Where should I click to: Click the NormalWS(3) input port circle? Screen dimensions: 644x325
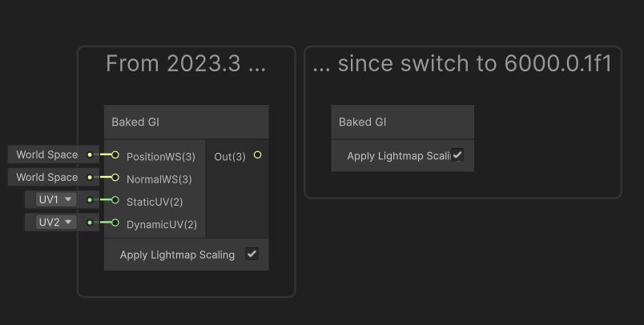click(x=115, y=178)
